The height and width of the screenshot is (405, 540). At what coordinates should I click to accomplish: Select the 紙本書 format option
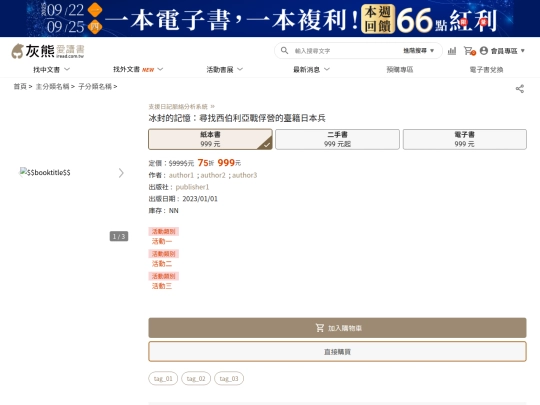click(210, 139)
